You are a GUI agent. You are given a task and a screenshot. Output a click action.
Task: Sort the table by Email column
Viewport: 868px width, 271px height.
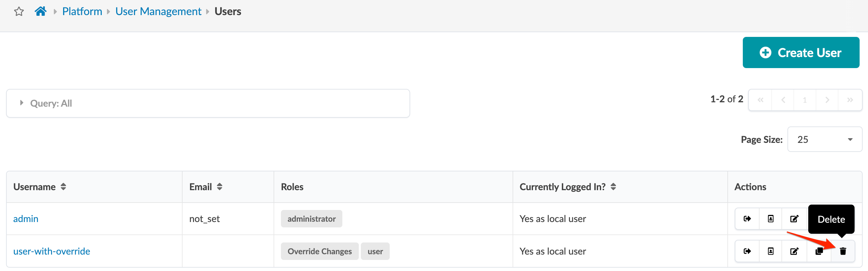(x=220, y=187)
